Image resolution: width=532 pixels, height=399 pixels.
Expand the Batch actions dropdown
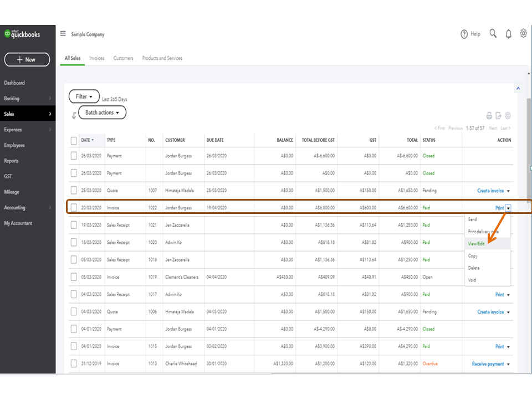(x=103, y=112)
